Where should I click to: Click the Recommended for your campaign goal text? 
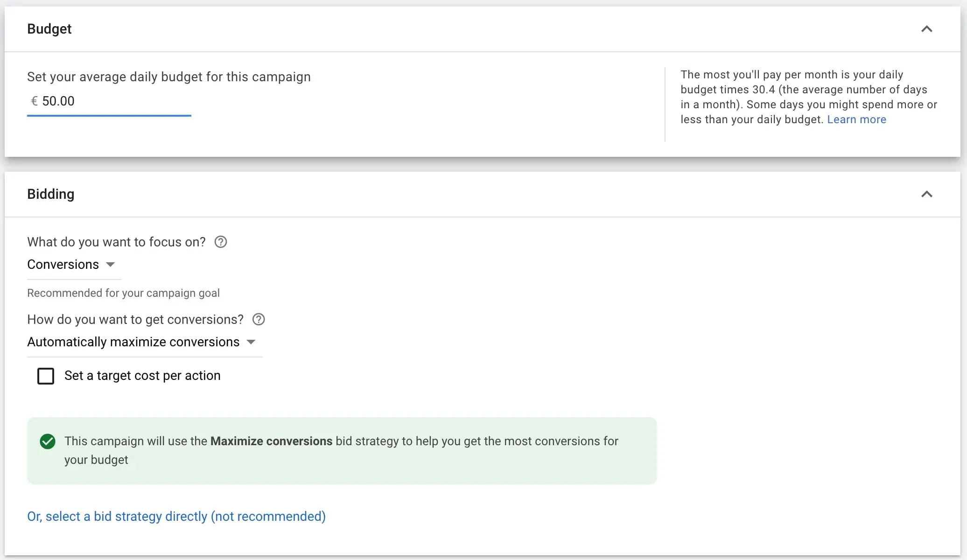123,293
